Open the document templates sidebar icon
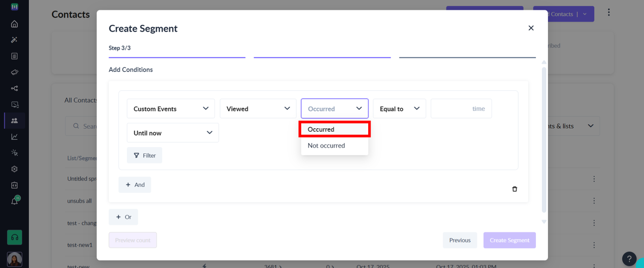Screen dimensions: 644x268 (14, 56)
